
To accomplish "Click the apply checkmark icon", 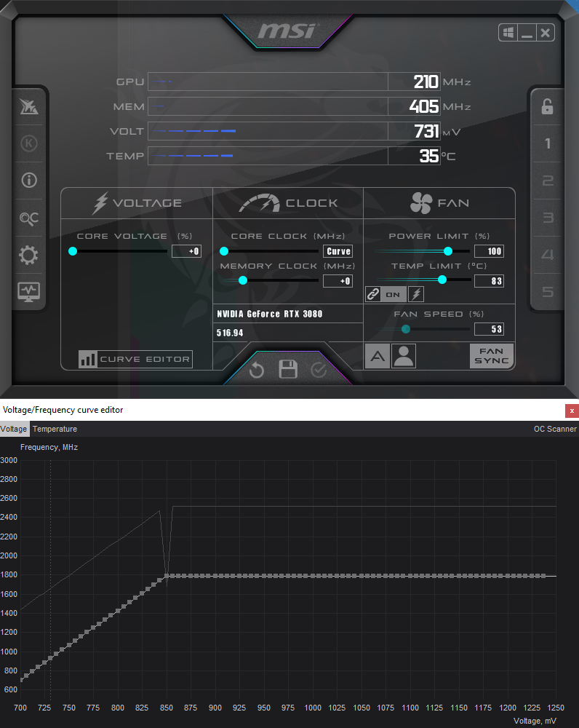I will (x=319, y=370).
